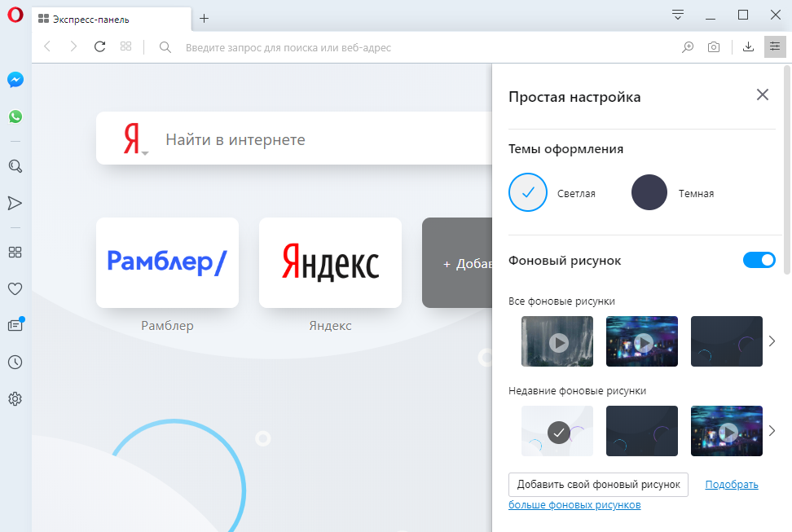Open the Opera main menu logo
The image size is (792, 532).
click(x=15, y=15)
